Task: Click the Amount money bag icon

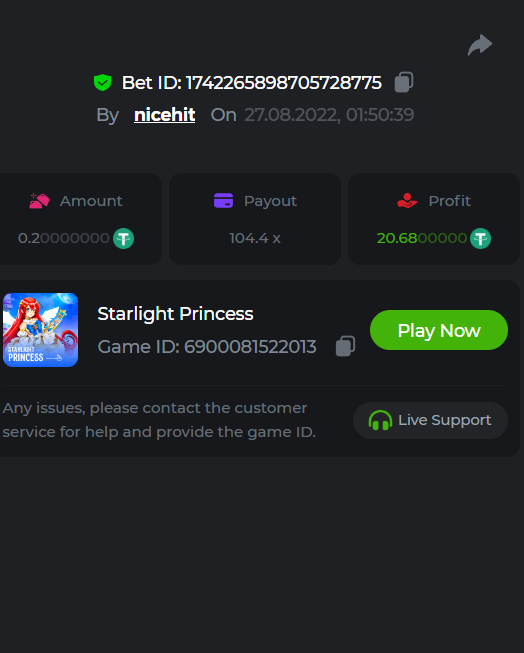Action: click(40, 201)
